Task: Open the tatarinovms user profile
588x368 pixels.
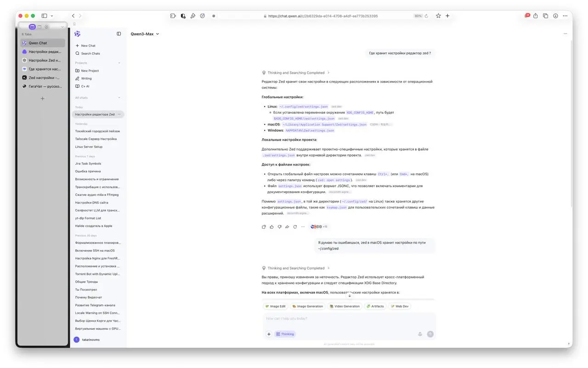Action: tap(87, 340)
